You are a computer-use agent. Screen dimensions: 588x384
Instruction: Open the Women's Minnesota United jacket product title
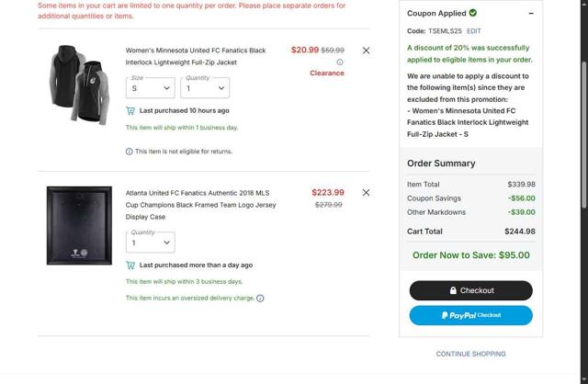(196, 56)
